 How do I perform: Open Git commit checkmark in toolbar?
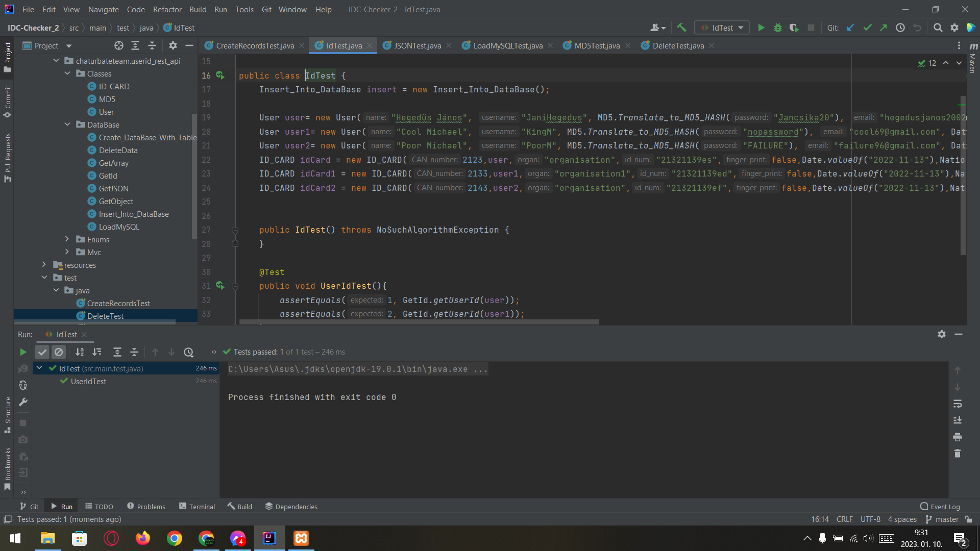pyautogui.click(x=867, y=28)
